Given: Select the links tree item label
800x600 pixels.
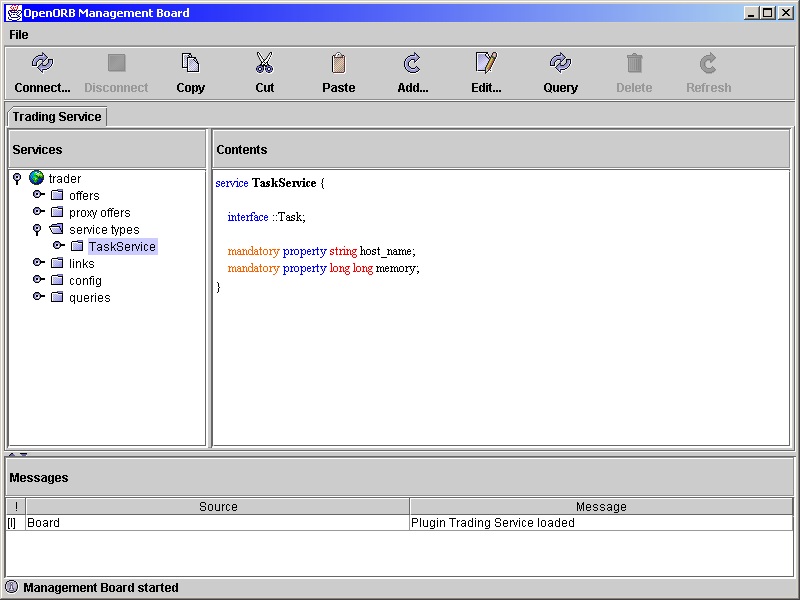Looking at the screenshot, I should point(82,263).
